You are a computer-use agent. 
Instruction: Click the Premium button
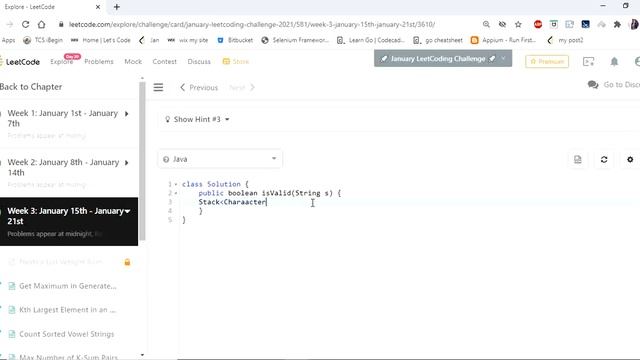point(547,62)
